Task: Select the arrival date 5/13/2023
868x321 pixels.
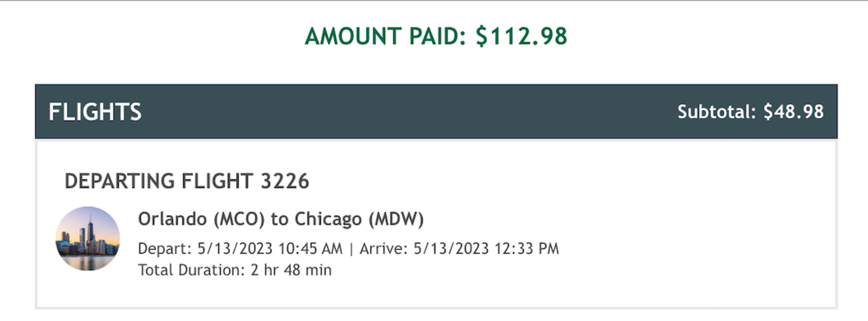Action: [x=451, y=248]
